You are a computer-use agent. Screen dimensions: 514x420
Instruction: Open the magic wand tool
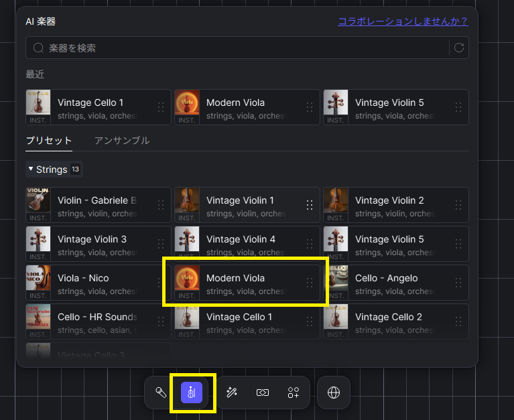[x=232, y=393]
